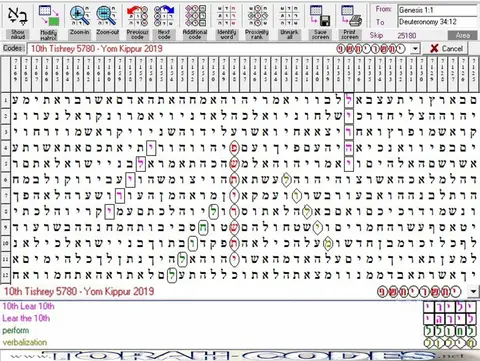Select the 'verbalization' code entry
The width and height of the screenshot is (480, 361).
pos(25,342)
